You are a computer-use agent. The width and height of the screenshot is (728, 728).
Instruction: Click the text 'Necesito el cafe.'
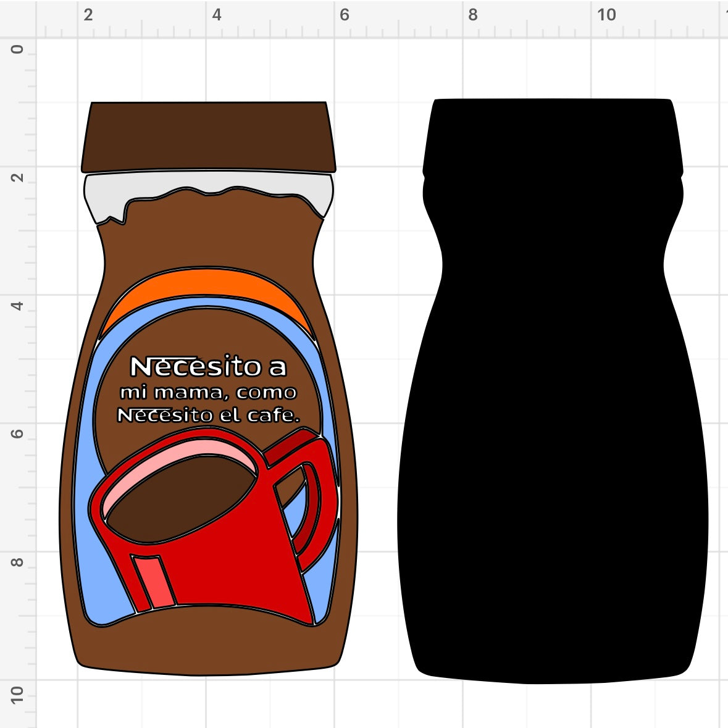210,416
